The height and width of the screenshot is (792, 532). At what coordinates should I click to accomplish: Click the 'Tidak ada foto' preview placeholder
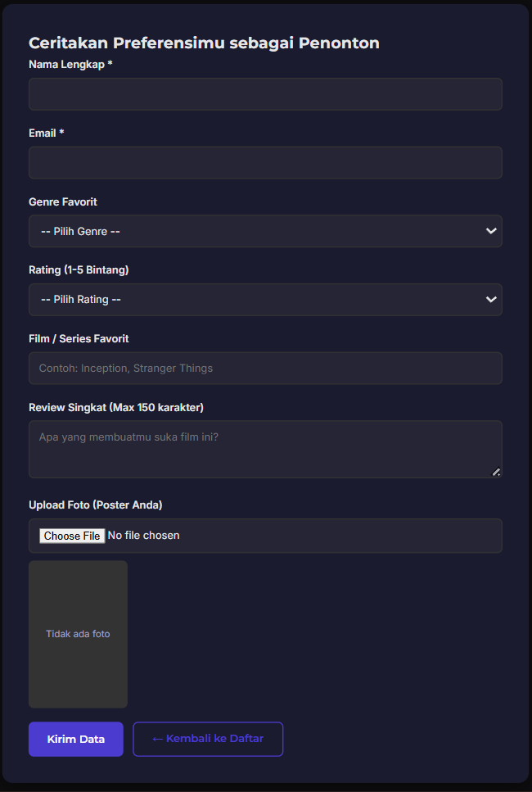[78, 634]
